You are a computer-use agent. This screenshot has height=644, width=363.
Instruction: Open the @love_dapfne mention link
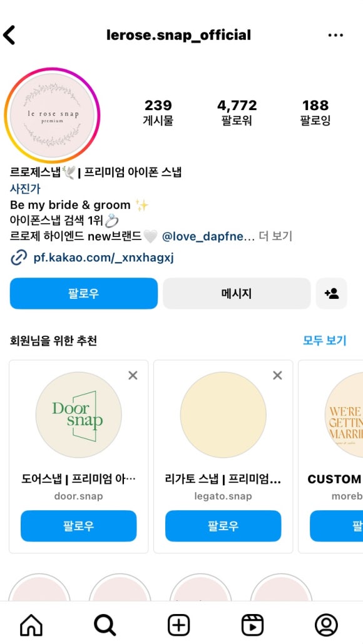pyautogui.click(x=208, y=236)
